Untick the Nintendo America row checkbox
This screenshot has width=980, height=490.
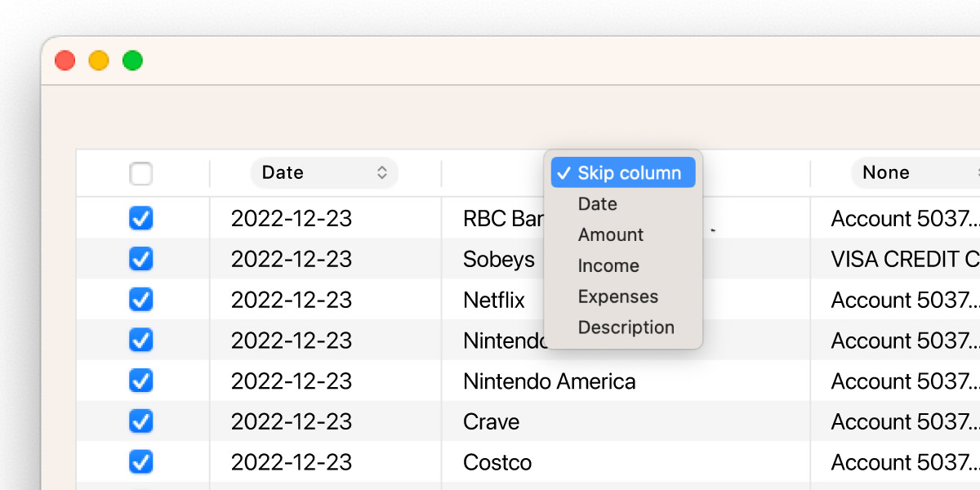tap(141, 381)
